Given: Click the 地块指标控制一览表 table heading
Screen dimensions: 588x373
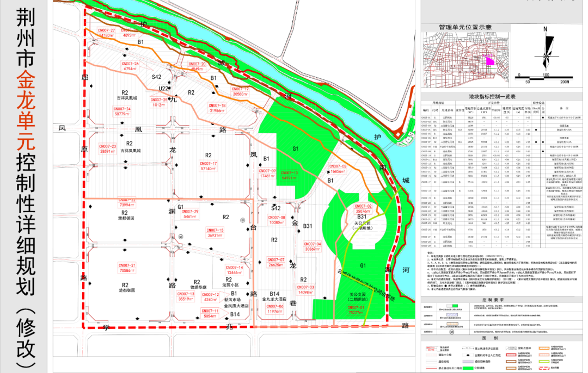Looking at the screenshot, I should (x=492, y=97).
